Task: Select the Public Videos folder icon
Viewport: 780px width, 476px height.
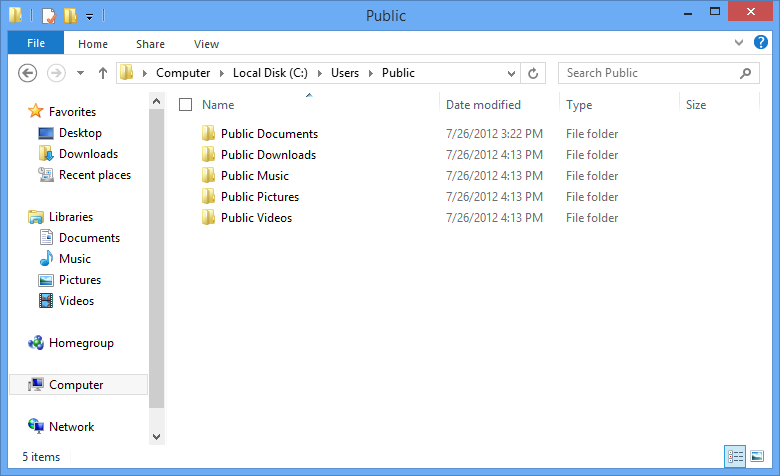Action: pos(208,217)
